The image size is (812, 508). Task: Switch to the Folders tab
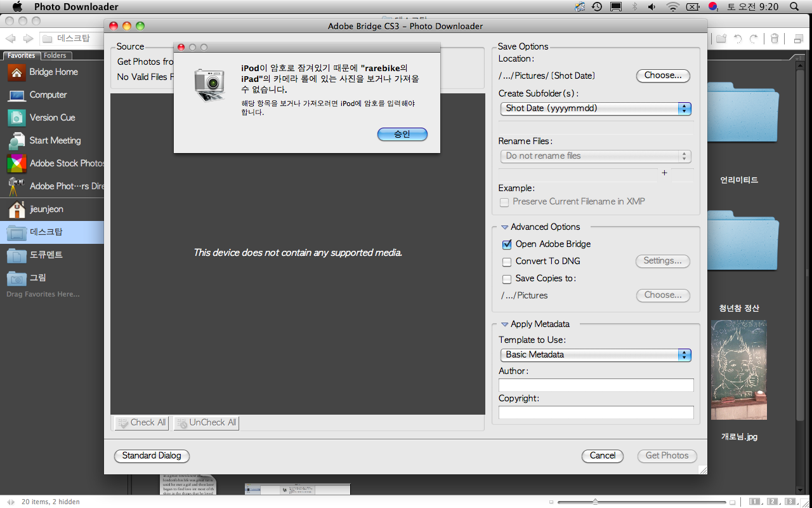(x=55, y=56)
